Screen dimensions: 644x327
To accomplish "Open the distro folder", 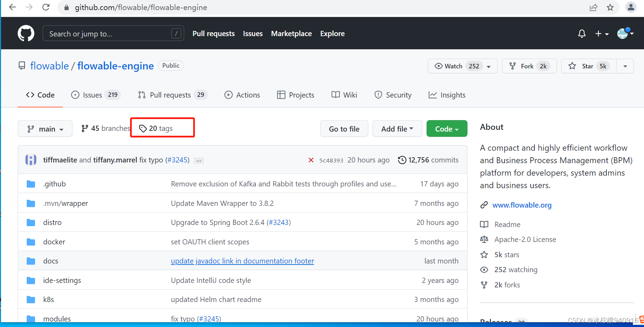I will pyautogui.click(x=52, y=223).
